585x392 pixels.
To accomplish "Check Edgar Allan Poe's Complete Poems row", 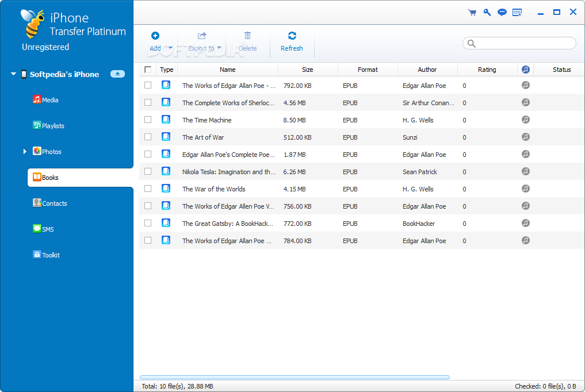I will [148, 154].
